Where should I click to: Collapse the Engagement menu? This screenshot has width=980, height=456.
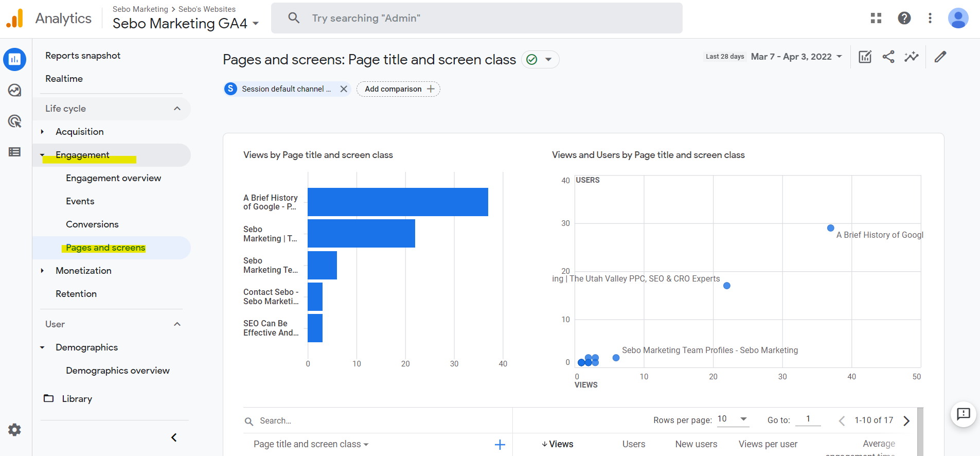[42, 155]
